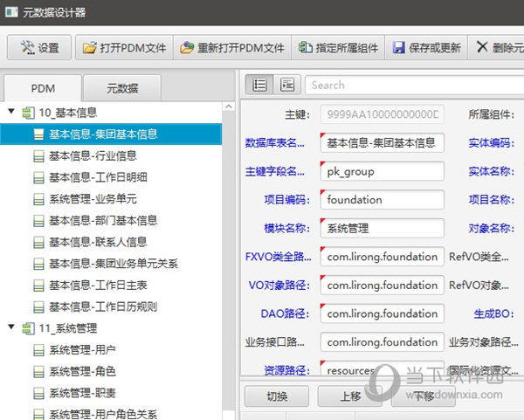Viewport: 524px width, 420px height.
Task: Click 打开PDM文件 folder icon button
Action: 124,48
